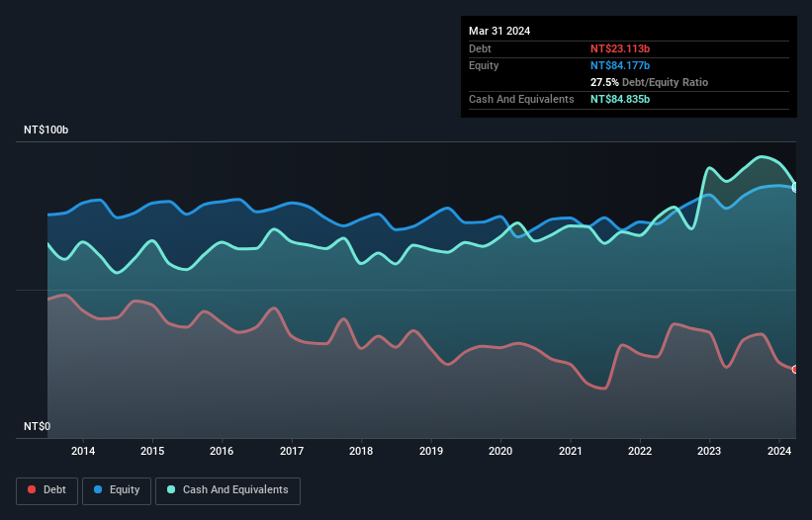
Task: Click the teal Cash legend dot
Action: (x=171, y=489)
